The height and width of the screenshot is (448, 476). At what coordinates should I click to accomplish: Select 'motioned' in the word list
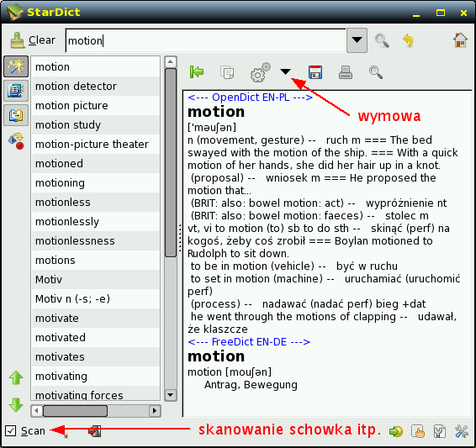coord(96,164)
